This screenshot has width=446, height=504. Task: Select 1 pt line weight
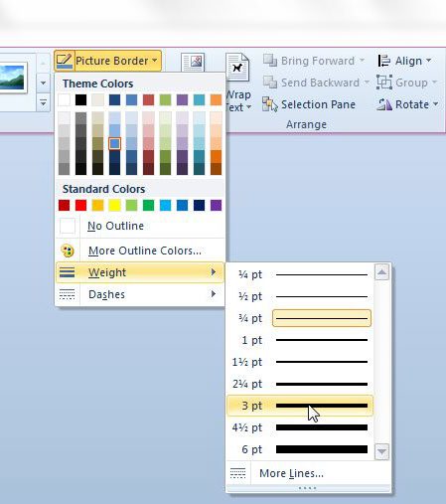click(300, 340)
